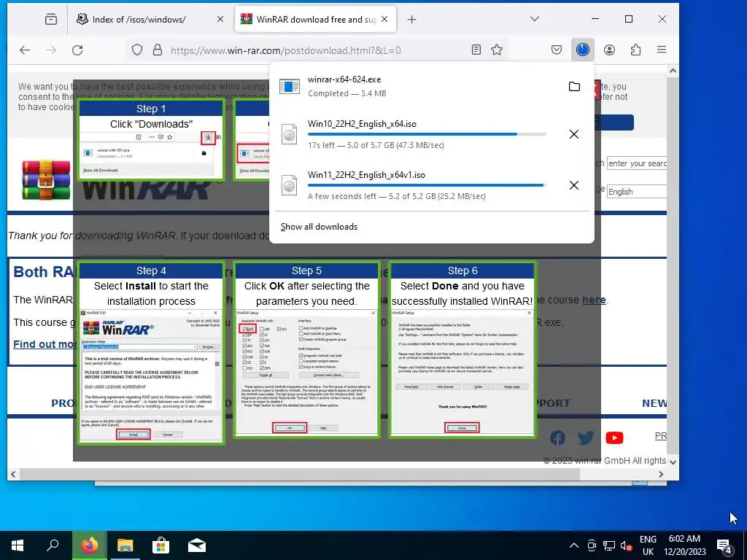List all tabs dropdown arrow
The height and width of the screenshot is (560, 747).
(x=535, y=19)
